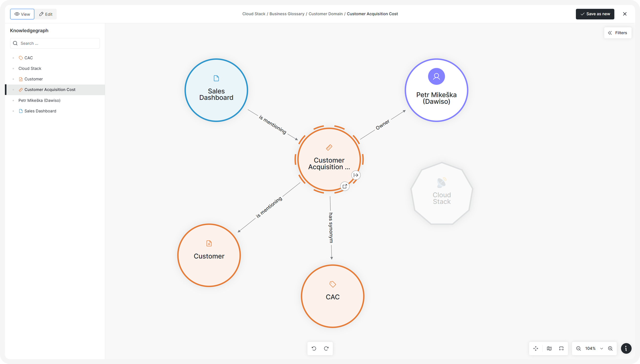Image resolution: width=640 pixels, height=364 pixels.
Task: Collapse the Filters panel
Action: click(x=617, y=33)
